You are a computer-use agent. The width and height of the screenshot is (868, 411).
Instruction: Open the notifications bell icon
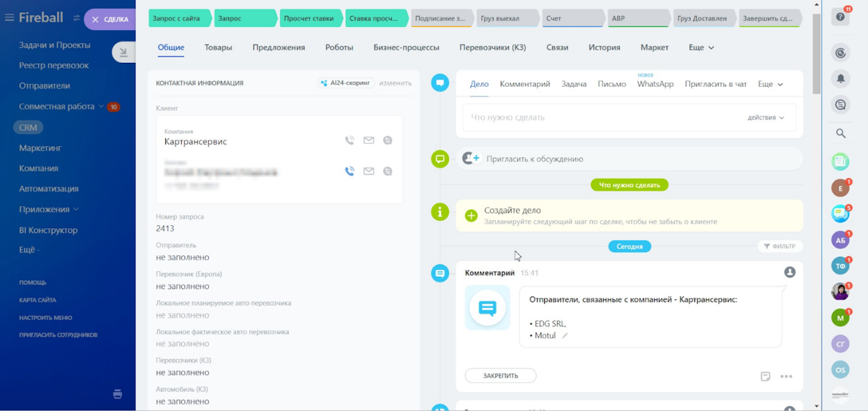click(840, 79)
